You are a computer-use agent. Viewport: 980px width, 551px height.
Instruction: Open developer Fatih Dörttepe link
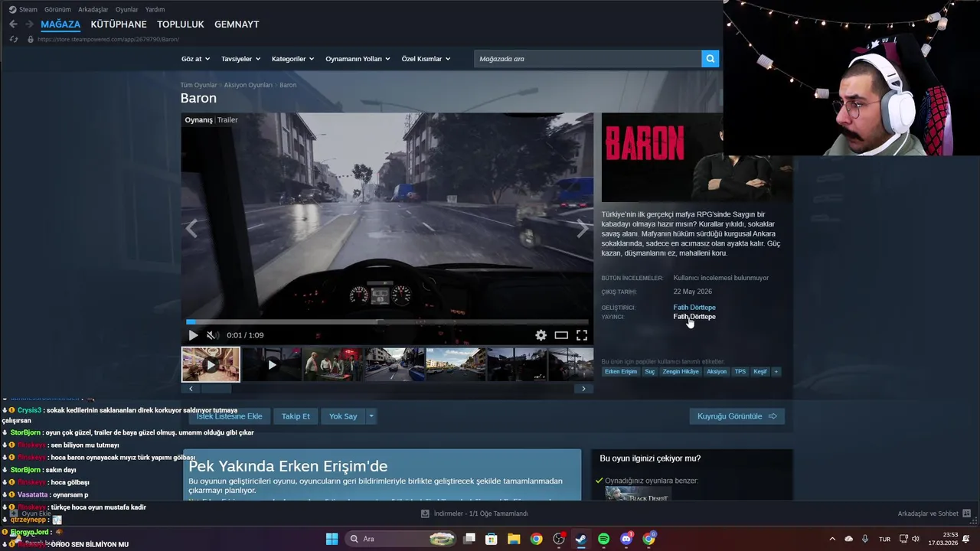tap(694, 308)
